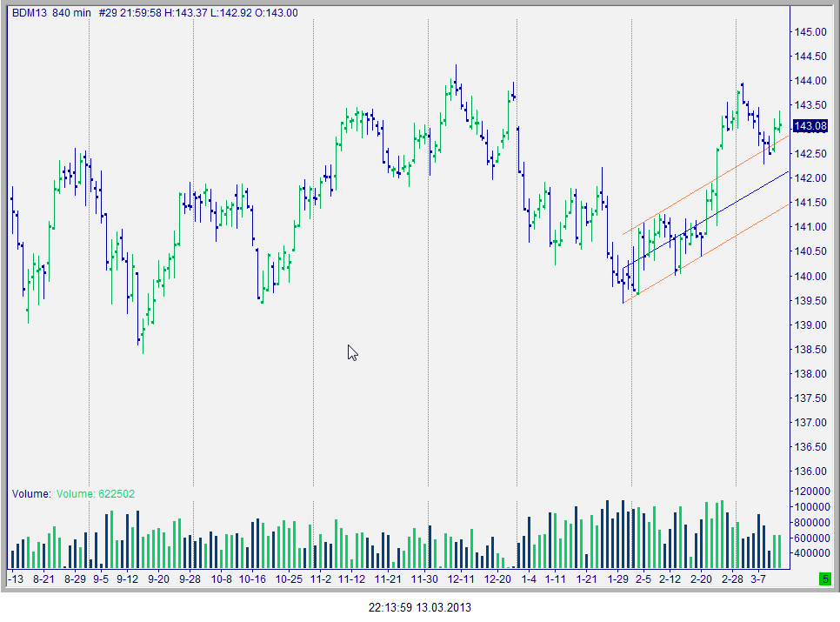This screenshot has height=622, width=840.
Task: Click the 9-28 date label
Action: tap(190, 579)
